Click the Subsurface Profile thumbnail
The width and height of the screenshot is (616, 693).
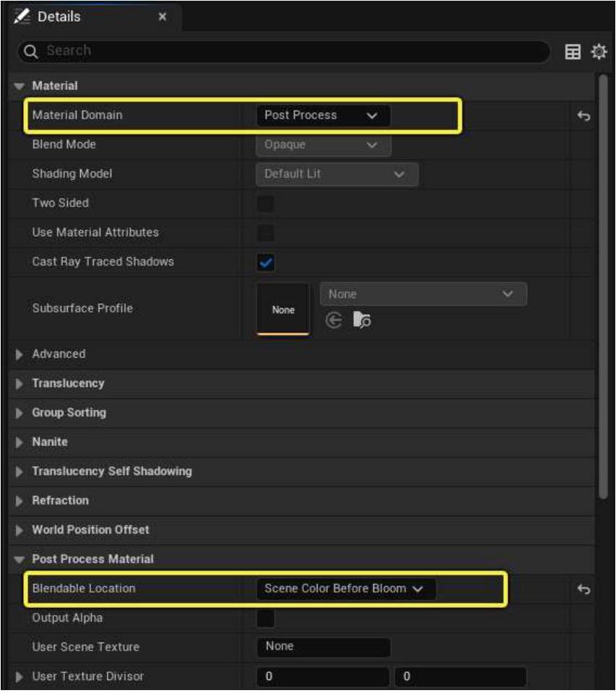click(x=283, y=309)
